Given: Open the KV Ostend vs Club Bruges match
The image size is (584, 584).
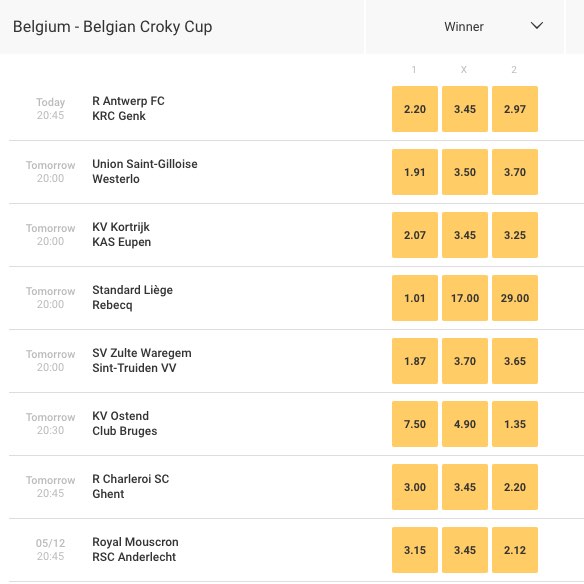Looking at the screenshot, I should [x=124, y=423].
